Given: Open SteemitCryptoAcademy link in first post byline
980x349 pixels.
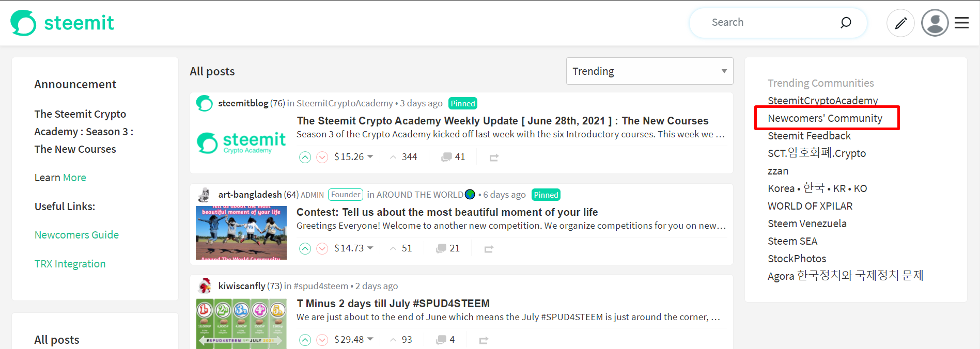Looking at the screenshot, I should 345,103.
